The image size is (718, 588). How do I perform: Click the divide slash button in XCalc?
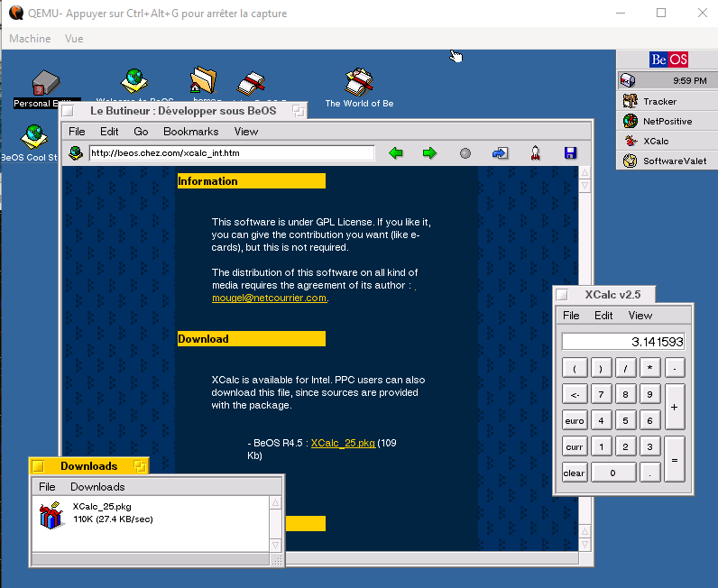[625, 368]
